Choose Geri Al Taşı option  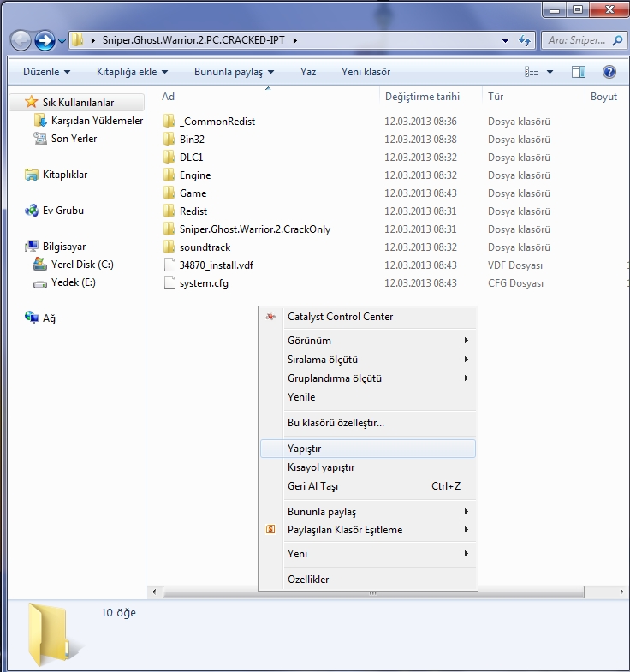click(x=368, y=486)
